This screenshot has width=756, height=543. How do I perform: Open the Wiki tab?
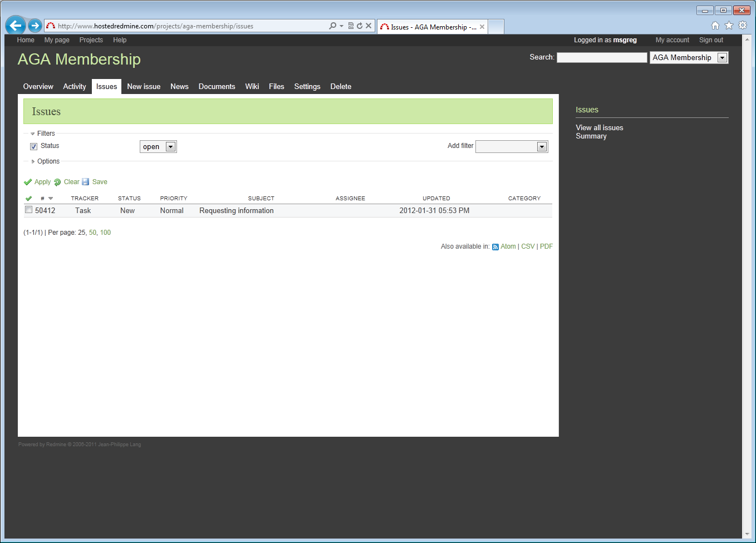pyautogui.click(x=252, y=87)
